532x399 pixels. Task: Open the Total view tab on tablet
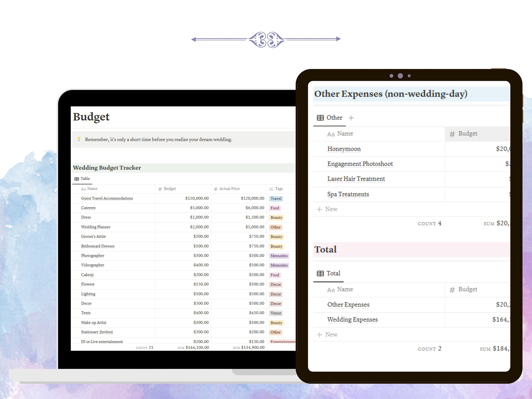coord(329,273)
